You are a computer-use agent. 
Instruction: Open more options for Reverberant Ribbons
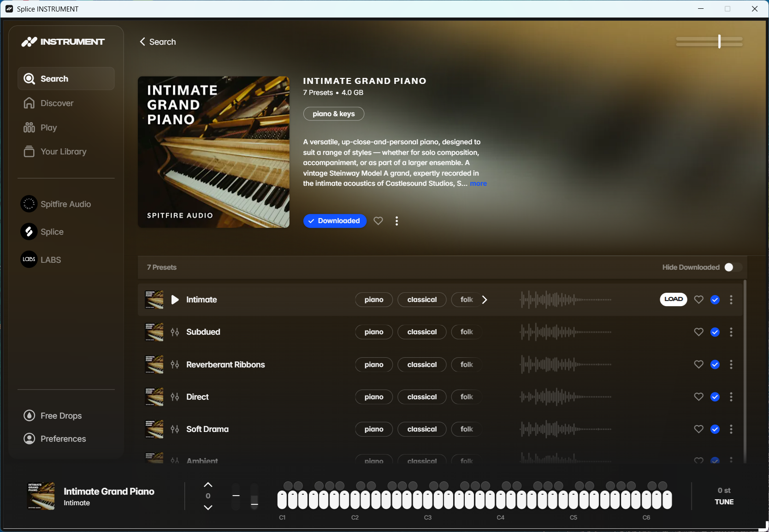[x=731, y=365]
